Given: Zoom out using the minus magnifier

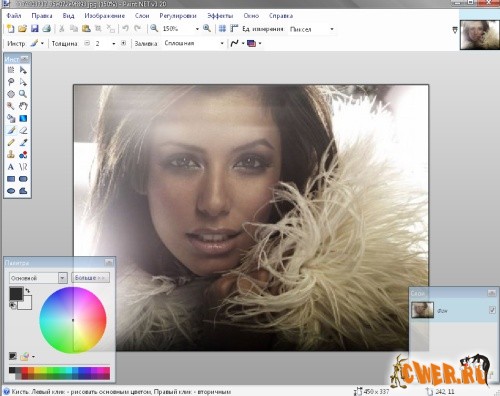Looking at the screenshot, I should tap(154, 28).
